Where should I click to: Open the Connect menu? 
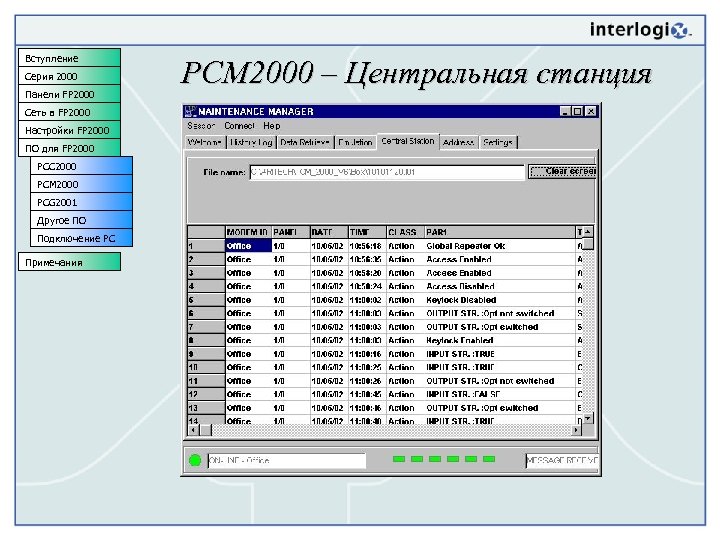coord(239,126)
